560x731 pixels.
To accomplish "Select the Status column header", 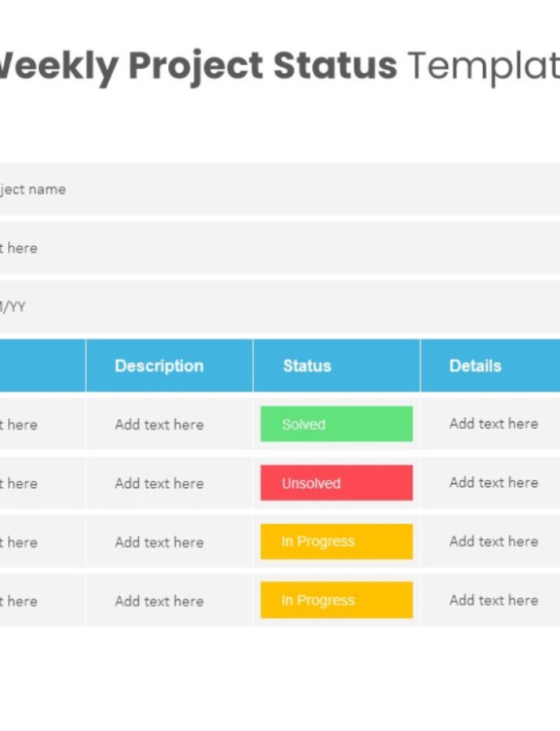I will coord(307,365).
